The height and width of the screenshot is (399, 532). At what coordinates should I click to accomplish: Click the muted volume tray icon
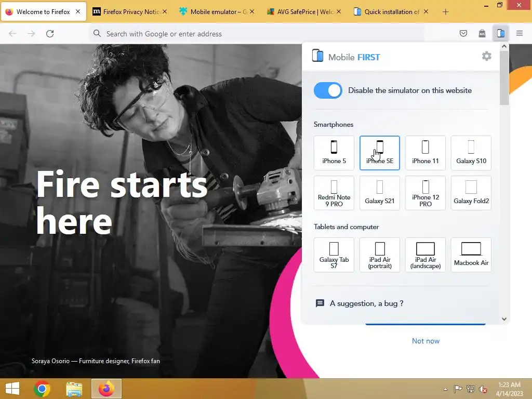coord(483,389)
